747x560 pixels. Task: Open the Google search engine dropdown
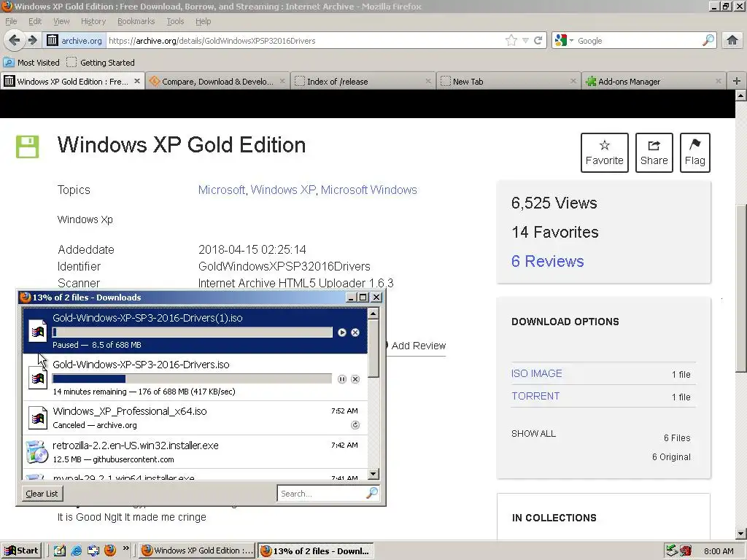tap(564, 41)
